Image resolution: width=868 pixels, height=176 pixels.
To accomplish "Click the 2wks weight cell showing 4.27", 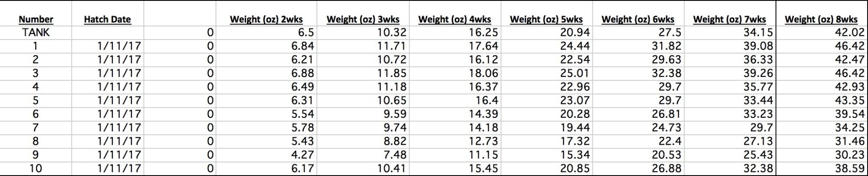I will point(302,155).
